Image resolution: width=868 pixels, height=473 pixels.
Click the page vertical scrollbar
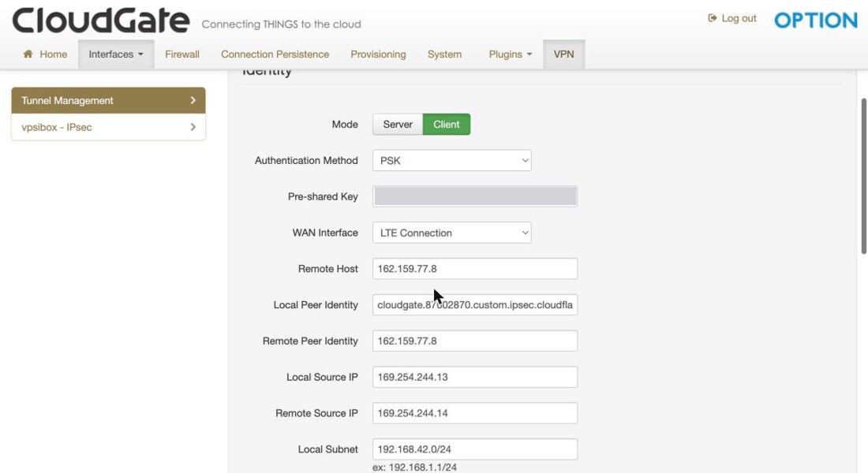click(863, 176)
